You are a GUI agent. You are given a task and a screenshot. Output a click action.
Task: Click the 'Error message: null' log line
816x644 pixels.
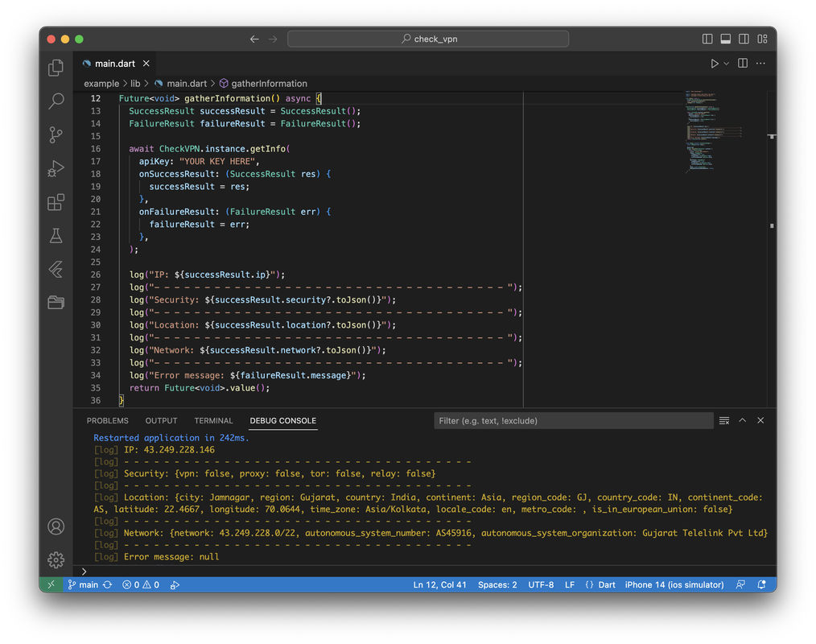(x=171, y=557)
